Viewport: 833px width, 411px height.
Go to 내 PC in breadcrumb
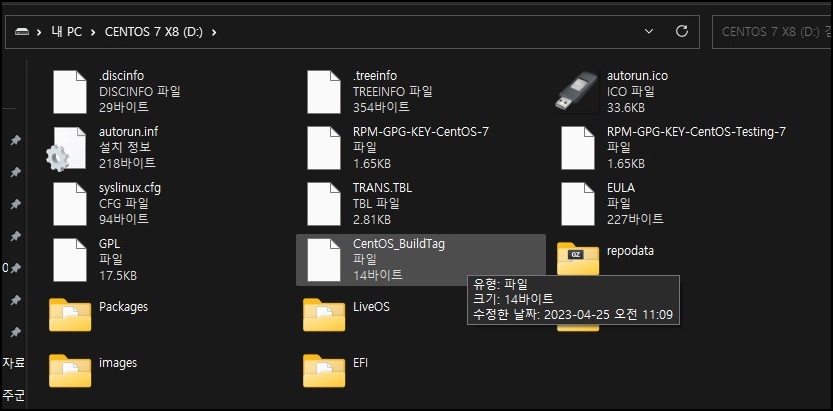click(66, 32)
